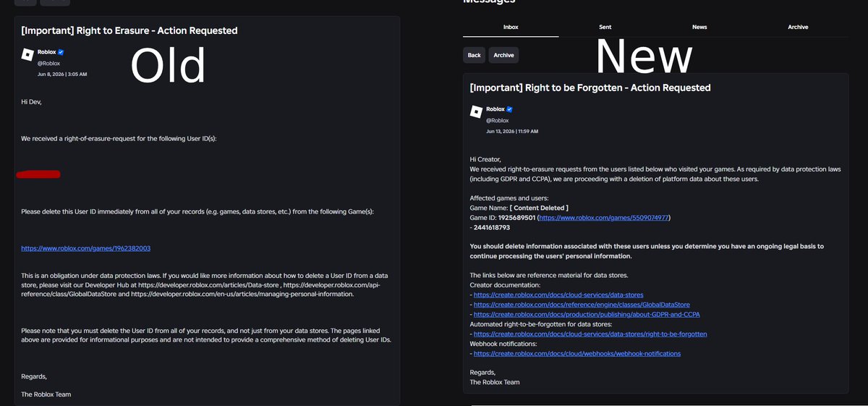The width and height of the screenshot is (868, 406).
Task: Click the @Roblox handle in old message
Action: click(48, 64)
